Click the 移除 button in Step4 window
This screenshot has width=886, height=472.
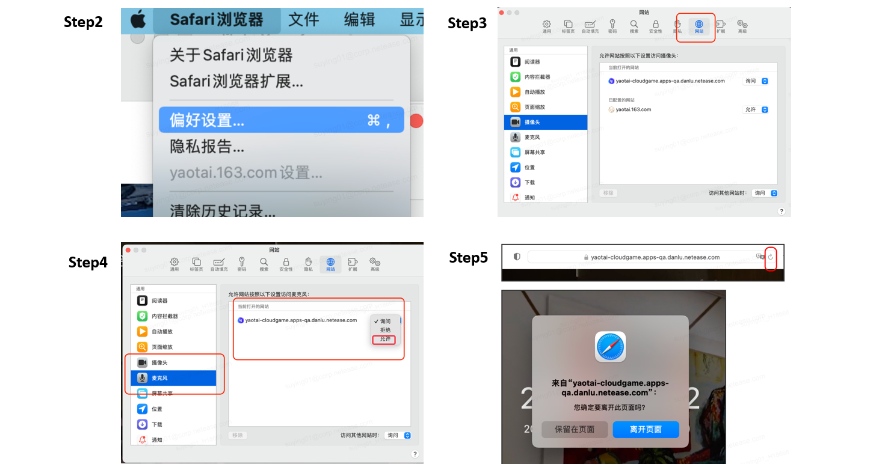point(238,435)
